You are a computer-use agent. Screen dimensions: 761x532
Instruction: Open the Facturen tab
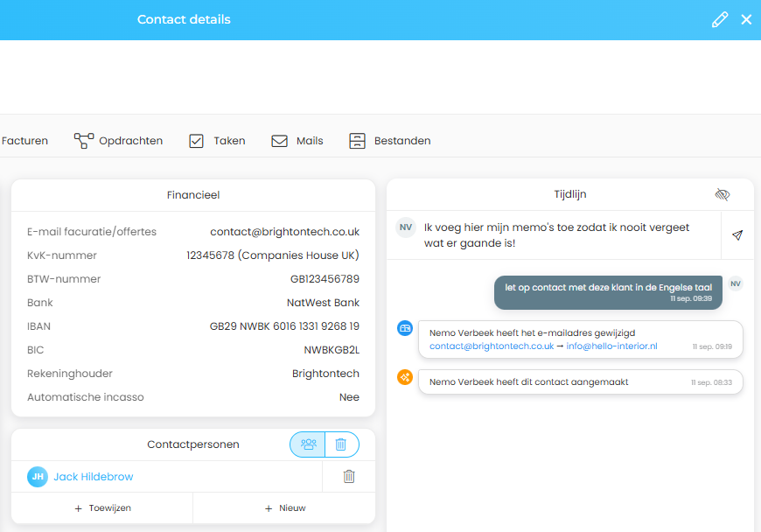click(x=24, y=141)
